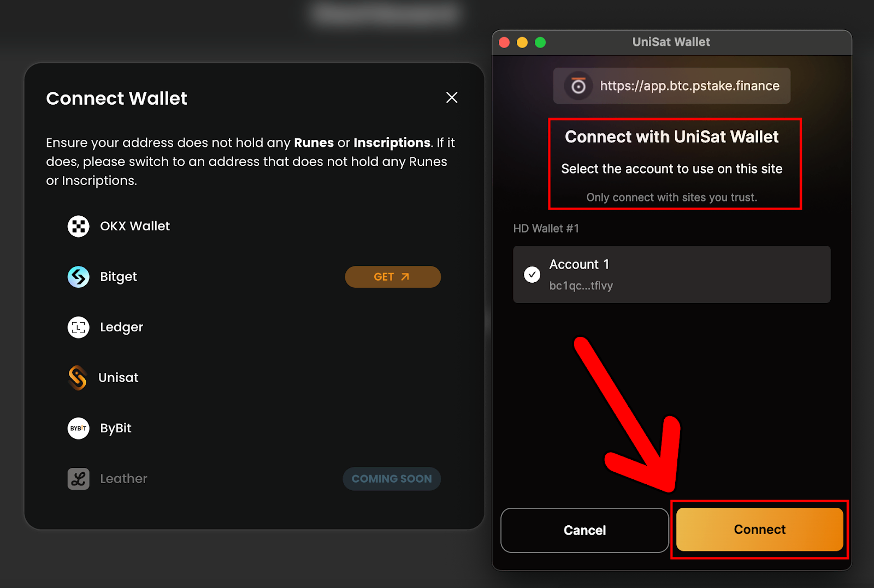Image resolution: width=874 pixels, height=588 pixels.
Task: Click the pStake site favicon icon
Action: (x=578, y=86)
